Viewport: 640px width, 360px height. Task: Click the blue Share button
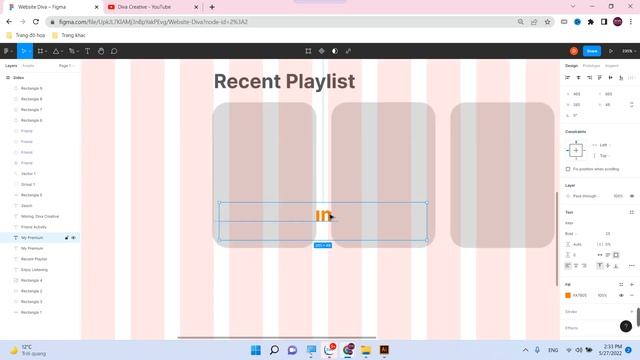[x=592, y=51]
